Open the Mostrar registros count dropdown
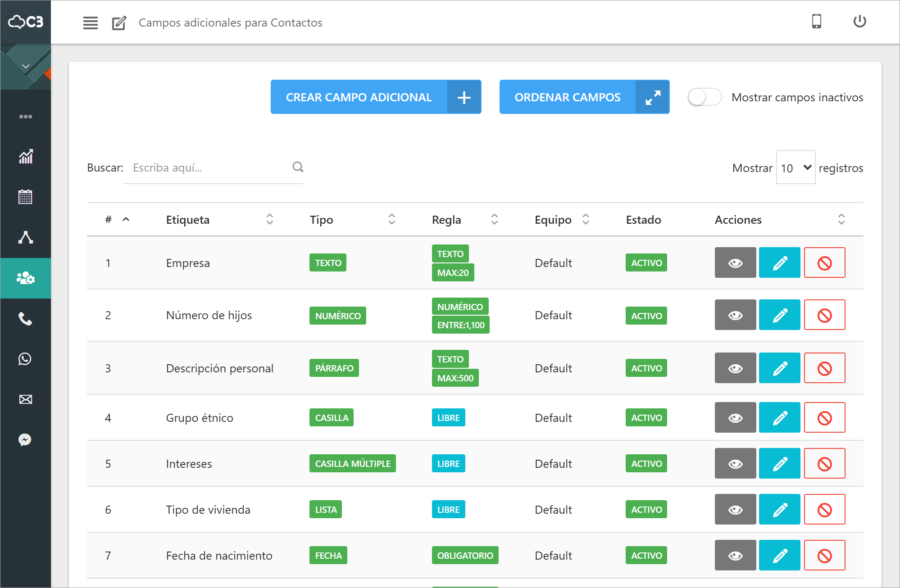Screen dimensions: 900x588 pyautogui.click(x=795, y=168)
